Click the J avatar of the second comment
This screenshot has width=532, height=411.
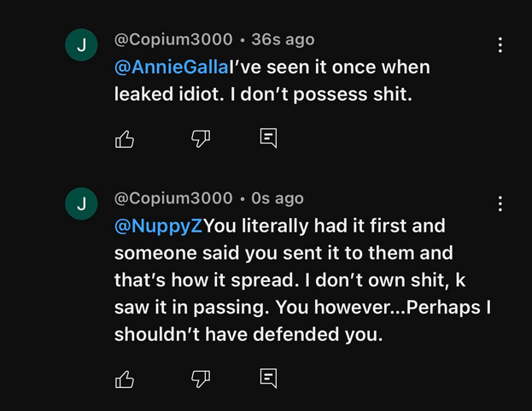click(82, 203)
